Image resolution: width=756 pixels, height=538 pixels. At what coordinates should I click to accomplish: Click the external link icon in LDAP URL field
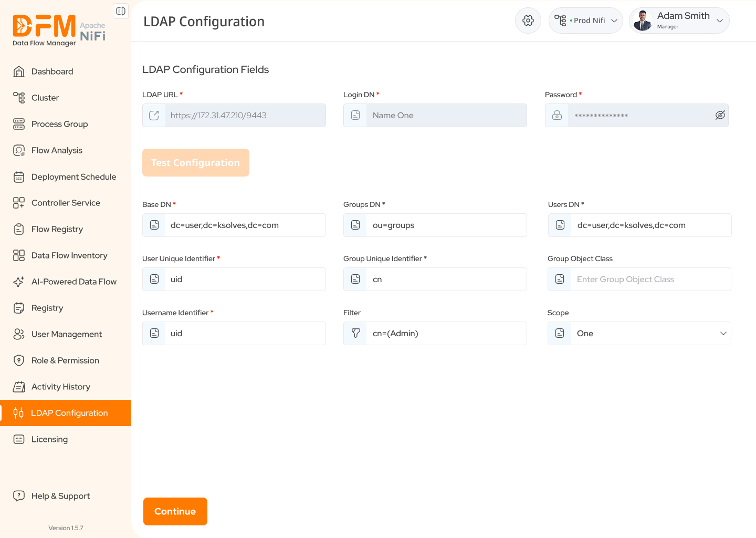tap(154, 116)
